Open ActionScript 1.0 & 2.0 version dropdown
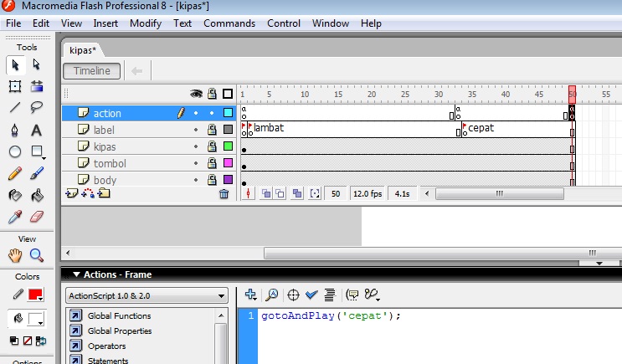The image size is (622, 364). coord(147,295)
